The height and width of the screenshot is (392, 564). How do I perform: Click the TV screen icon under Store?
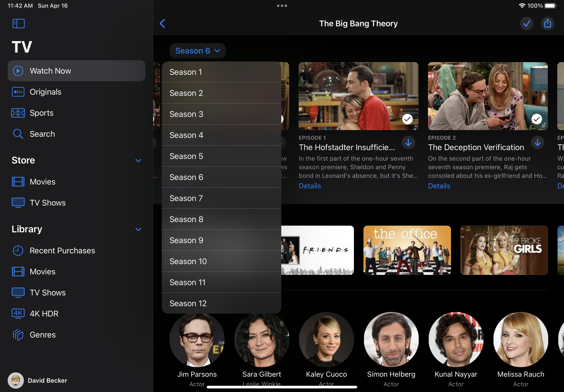pyautogui.click(x=18, y=203)
